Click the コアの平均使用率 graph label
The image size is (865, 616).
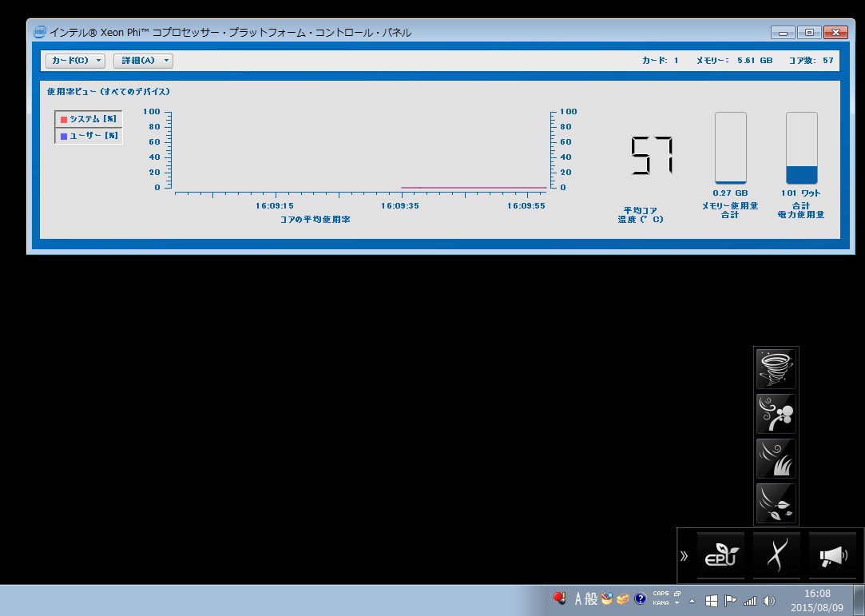315,220
